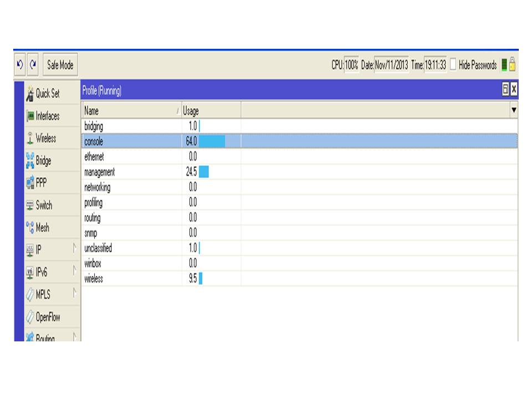This screenshot has width=532, height=399.
Task: Click the IPv6 sidebar icon
Action: (x=30, y=273)
